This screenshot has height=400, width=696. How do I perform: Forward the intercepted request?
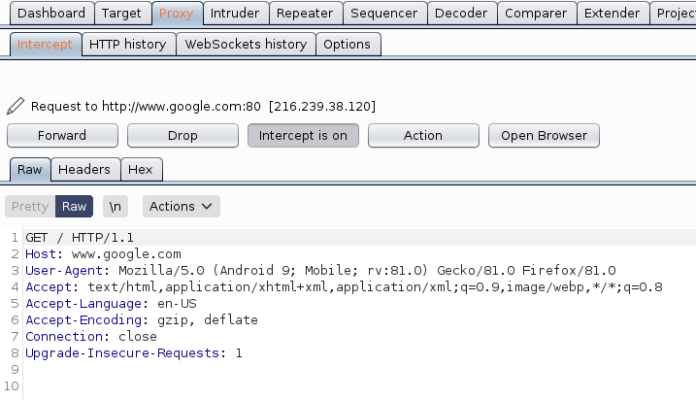click(x=63, y=135)
